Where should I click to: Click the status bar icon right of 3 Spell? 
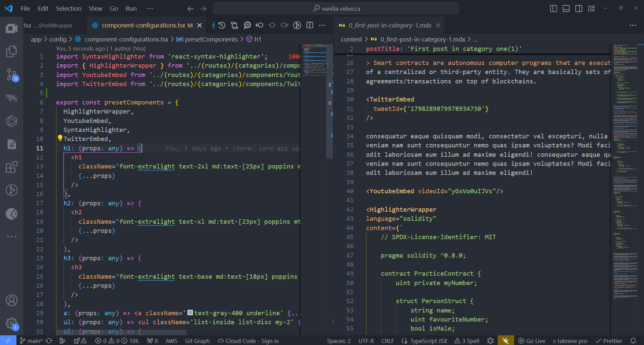coord(490,341)
